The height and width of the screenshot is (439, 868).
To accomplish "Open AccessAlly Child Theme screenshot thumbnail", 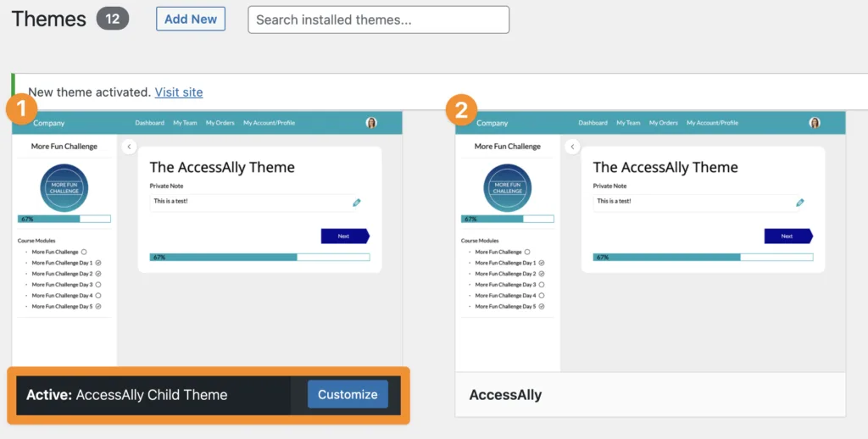I will click(x=207, y=239).
